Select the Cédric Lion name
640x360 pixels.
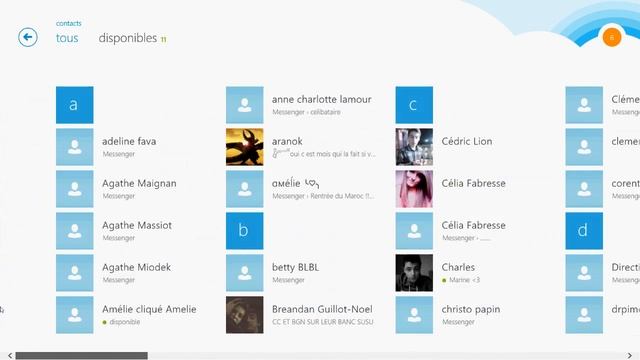point(467,141)
